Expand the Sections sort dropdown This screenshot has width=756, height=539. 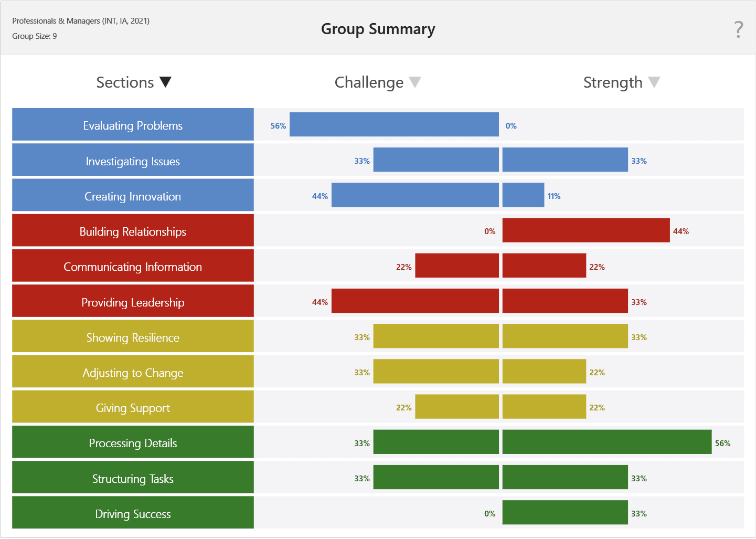pyautogui.click(x=165, y=82)
